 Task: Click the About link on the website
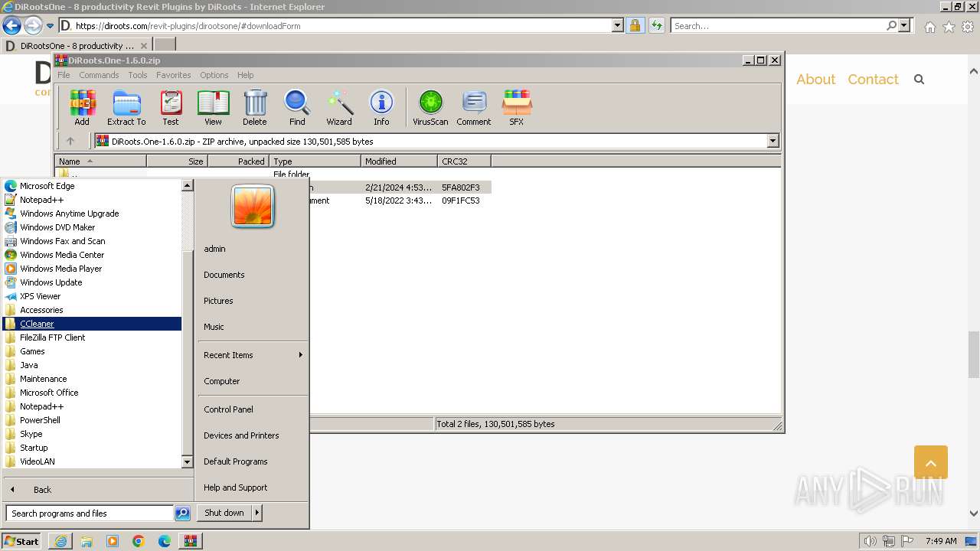(x=815, y=80)
